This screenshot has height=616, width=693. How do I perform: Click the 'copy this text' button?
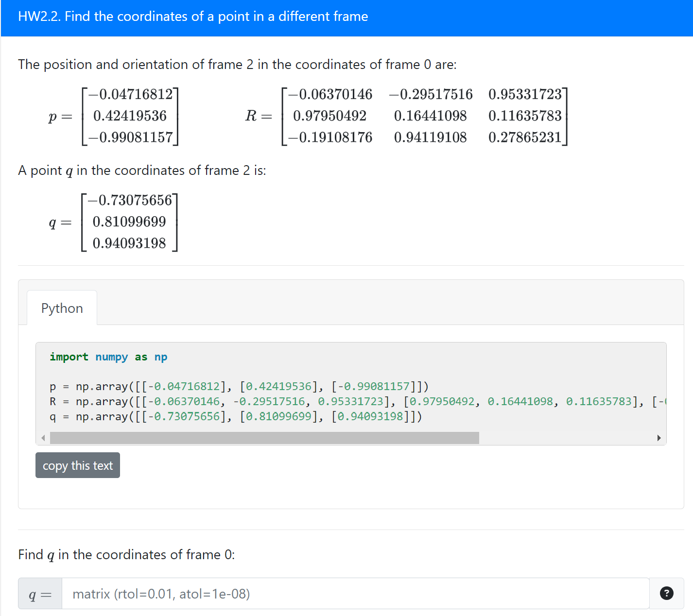(x=77, y=465)
